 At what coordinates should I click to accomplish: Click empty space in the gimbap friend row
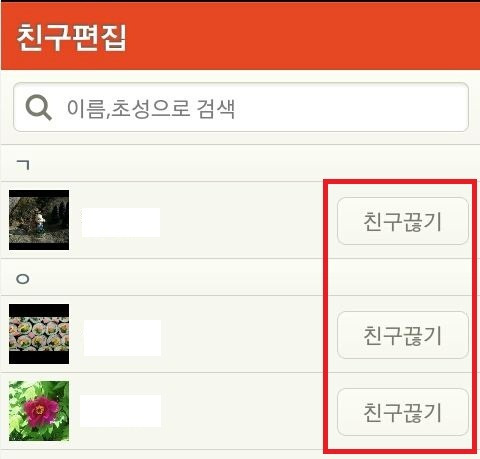[243, 334]
